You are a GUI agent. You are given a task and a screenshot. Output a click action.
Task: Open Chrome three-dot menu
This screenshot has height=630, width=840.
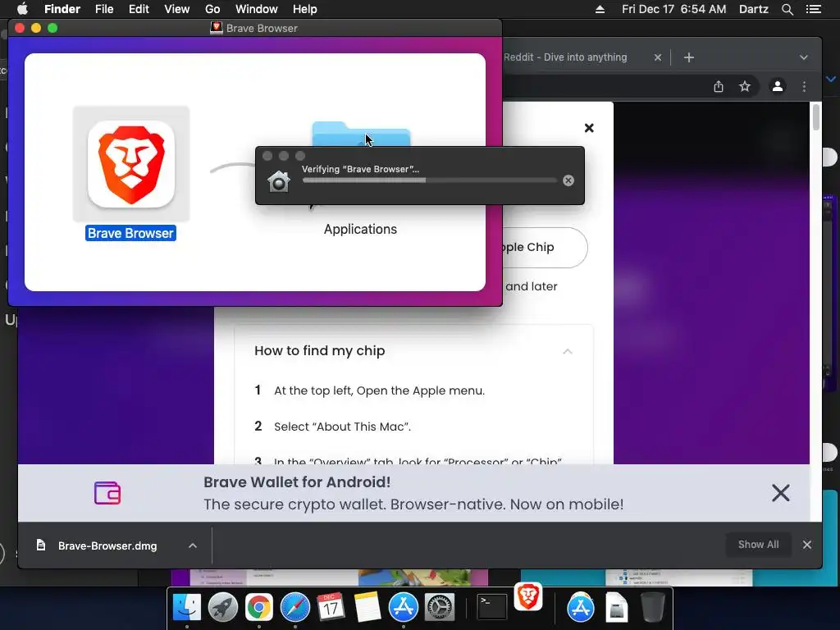(804, 86)
